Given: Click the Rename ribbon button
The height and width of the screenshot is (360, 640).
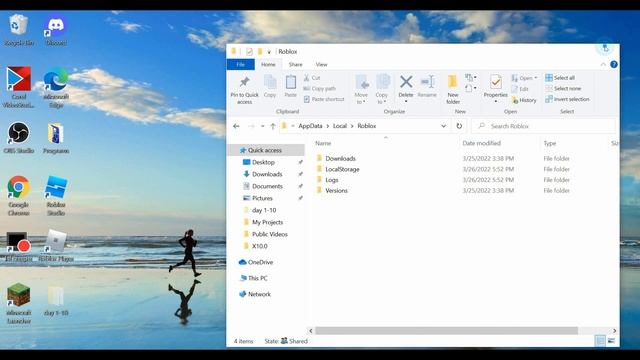Looking at the screenshot, I should coord(427,87).
